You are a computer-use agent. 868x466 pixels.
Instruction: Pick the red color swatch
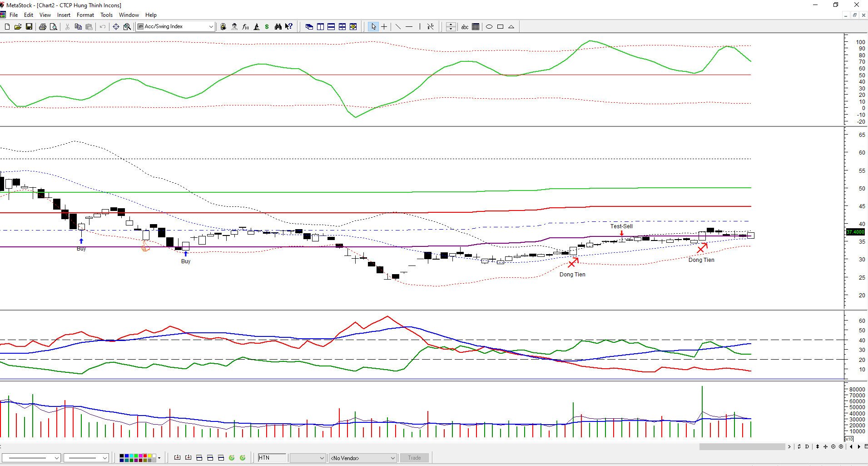tap(145, 456)
